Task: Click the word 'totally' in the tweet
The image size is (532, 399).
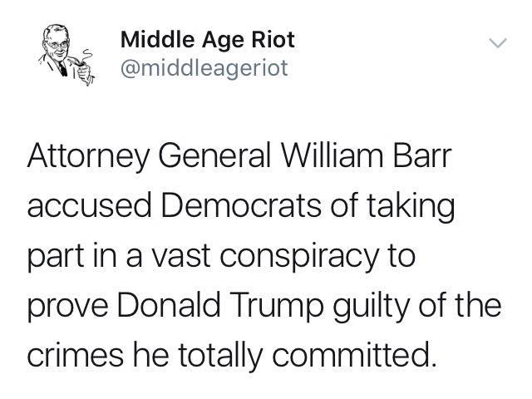Action: [220, 357]
